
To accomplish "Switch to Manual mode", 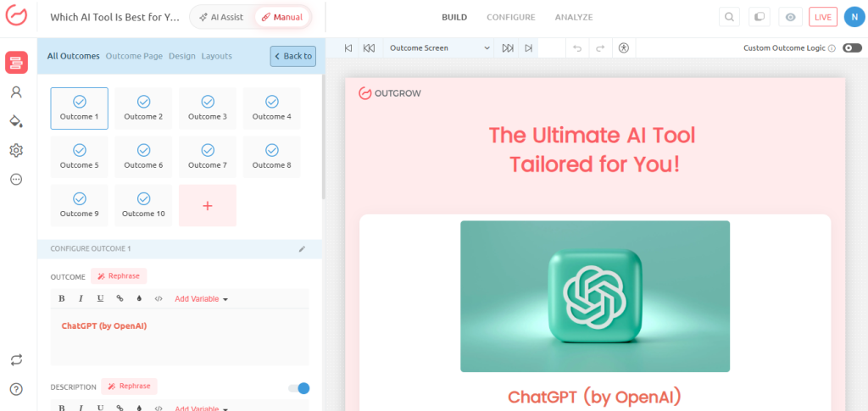I will click(282, 17).
